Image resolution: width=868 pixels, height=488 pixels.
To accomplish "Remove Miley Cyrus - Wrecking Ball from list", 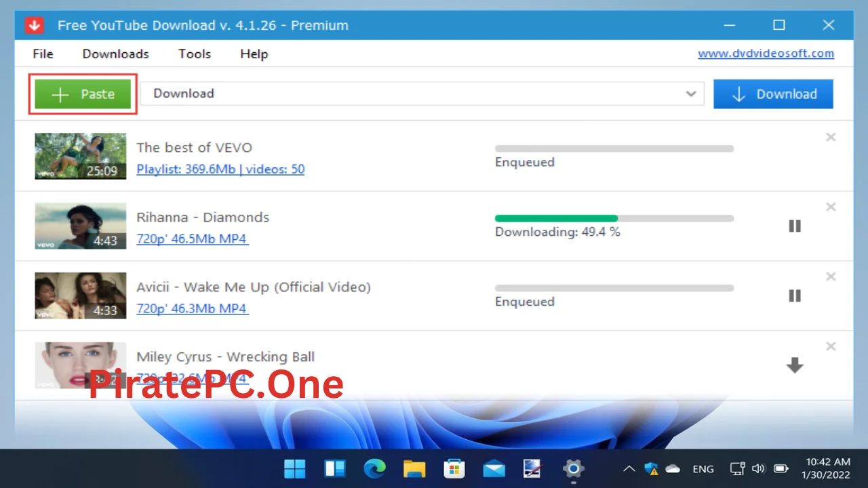I will click(831, 346).
